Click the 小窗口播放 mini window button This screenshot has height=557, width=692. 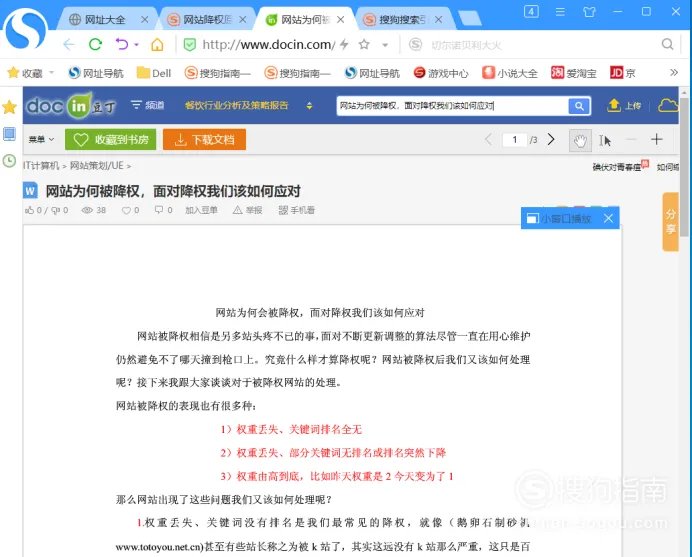559,218
